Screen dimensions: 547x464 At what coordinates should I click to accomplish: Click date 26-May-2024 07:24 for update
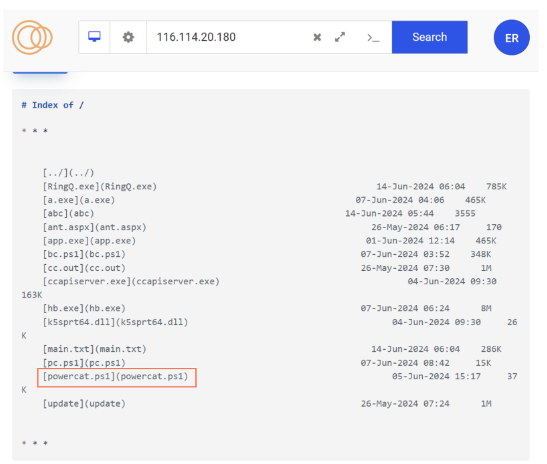(405, 404)
